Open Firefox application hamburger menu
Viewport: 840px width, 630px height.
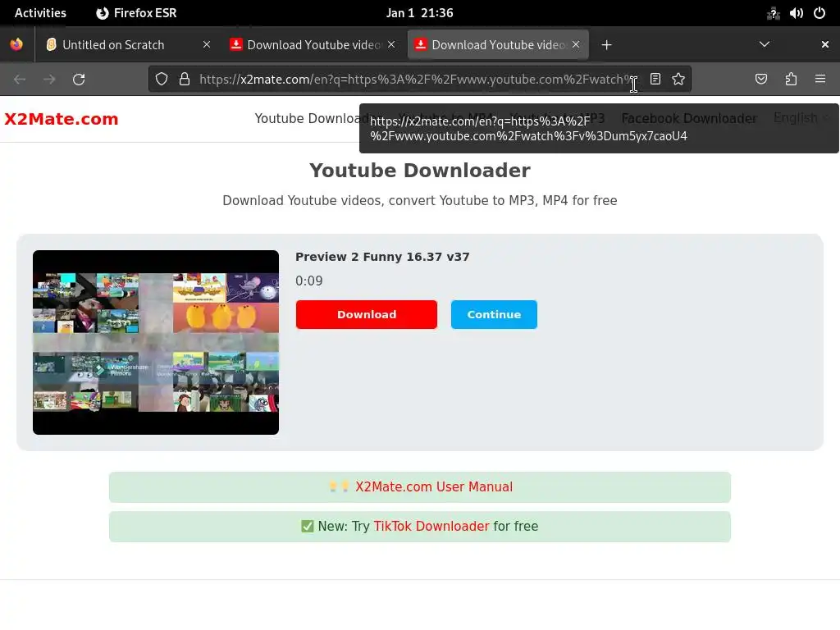pyautogui.click(x=820, y=80)
